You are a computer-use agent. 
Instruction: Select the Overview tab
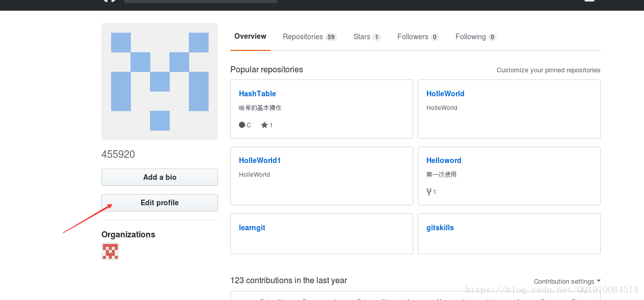pyautogui.click(x=250, y=36)
